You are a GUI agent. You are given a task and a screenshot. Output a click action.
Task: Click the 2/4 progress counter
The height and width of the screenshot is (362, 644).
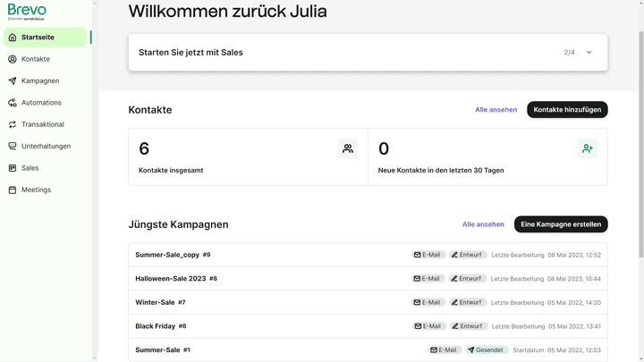tap(569, 52)
